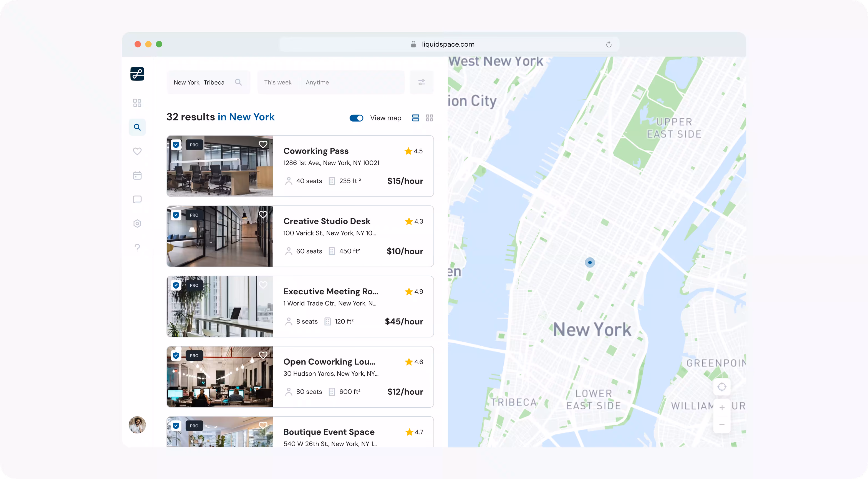Favorite the Executive Meeting Room listing

(263, 285)
